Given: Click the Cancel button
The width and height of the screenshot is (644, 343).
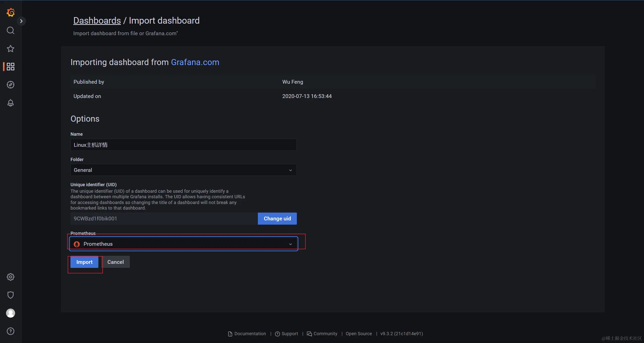Looking at the screenshot, I should point(115,262).
